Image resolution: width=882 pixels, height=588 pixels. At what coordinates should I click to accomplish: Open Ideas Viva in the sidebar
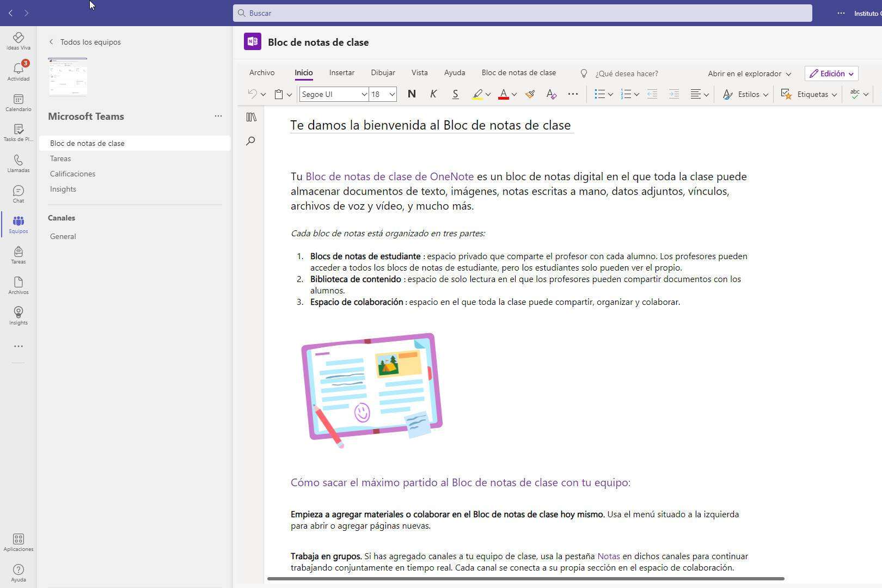tap(18, 41)
